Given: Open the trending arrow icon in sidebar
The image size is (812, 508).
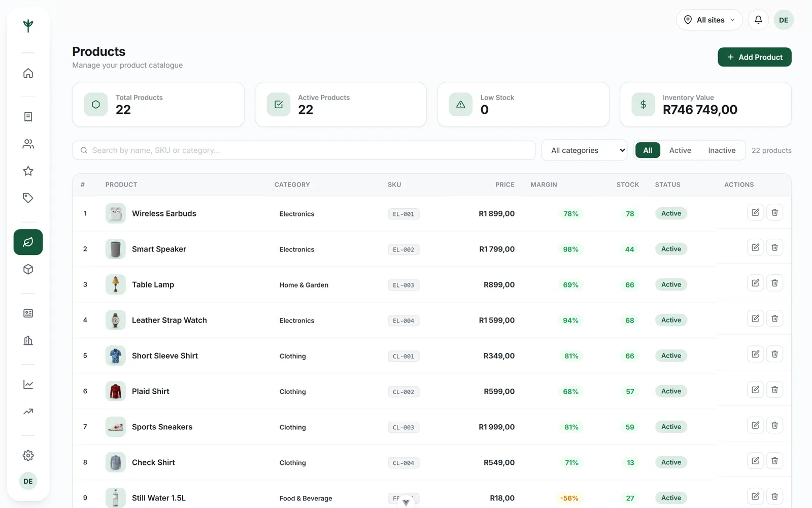Looking at the screenshot, I should tap(28, 411).
